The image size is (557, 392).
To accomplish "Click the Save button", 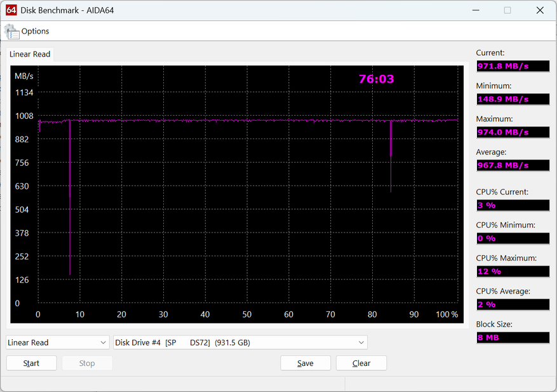I will coord(305,363).
